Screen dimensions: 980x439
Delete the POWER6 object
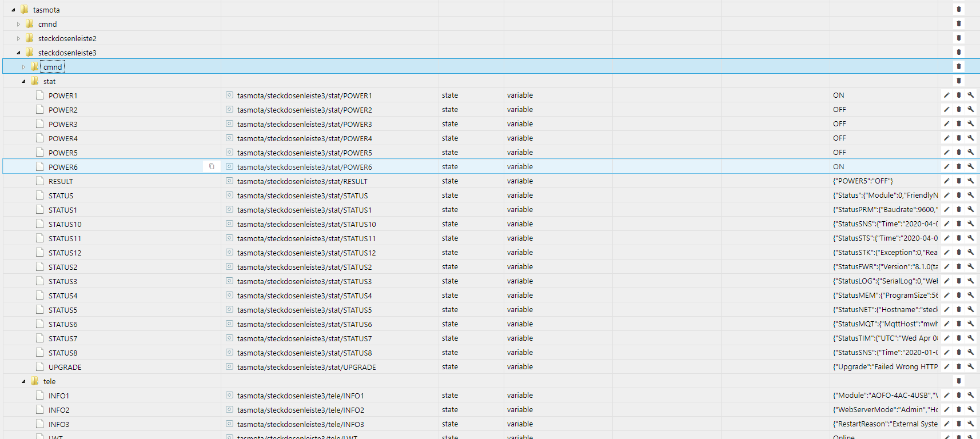click(x=959, y=167)
